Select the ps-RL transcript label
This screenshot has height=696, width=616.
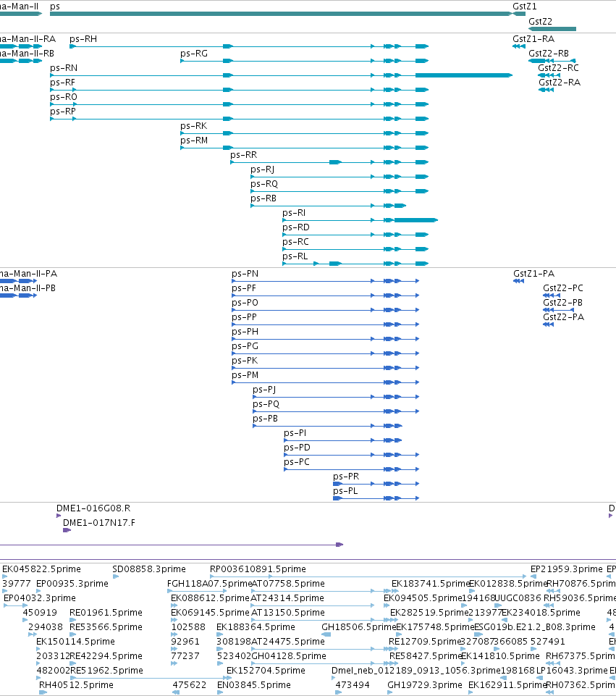295,256
